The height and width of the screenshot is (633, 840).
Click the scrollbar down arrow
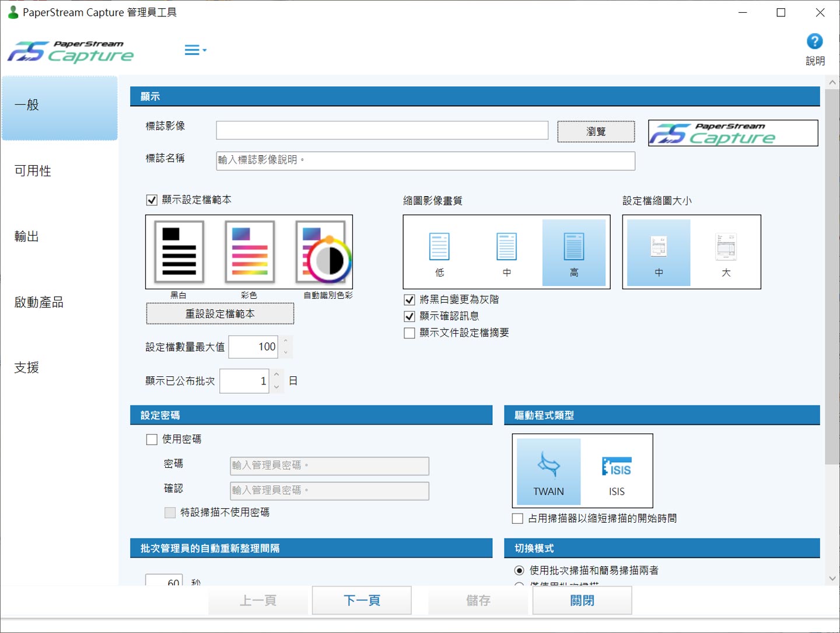[832, 579]
